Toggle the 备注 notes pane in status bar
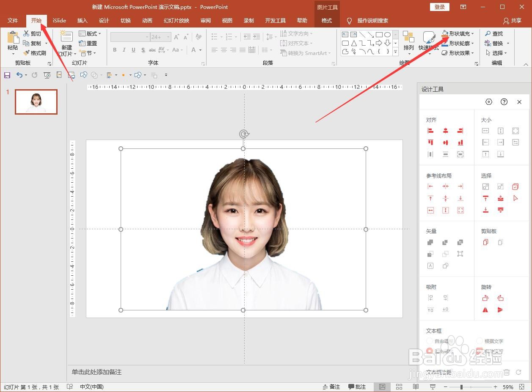This screenshot has width=532, height=392. click(x=331, y=387)
